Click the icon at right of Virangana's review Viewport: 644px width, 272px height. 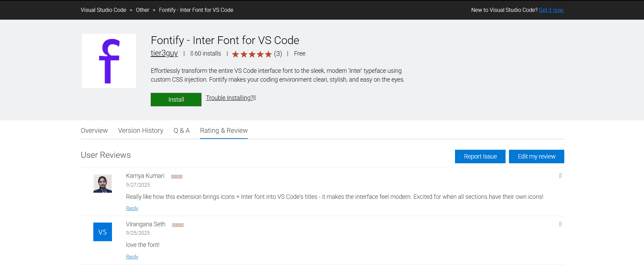click(560, 224)
